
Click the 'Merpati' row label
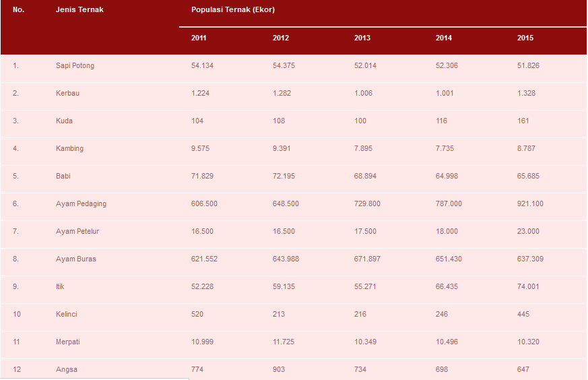click(68, 342)
